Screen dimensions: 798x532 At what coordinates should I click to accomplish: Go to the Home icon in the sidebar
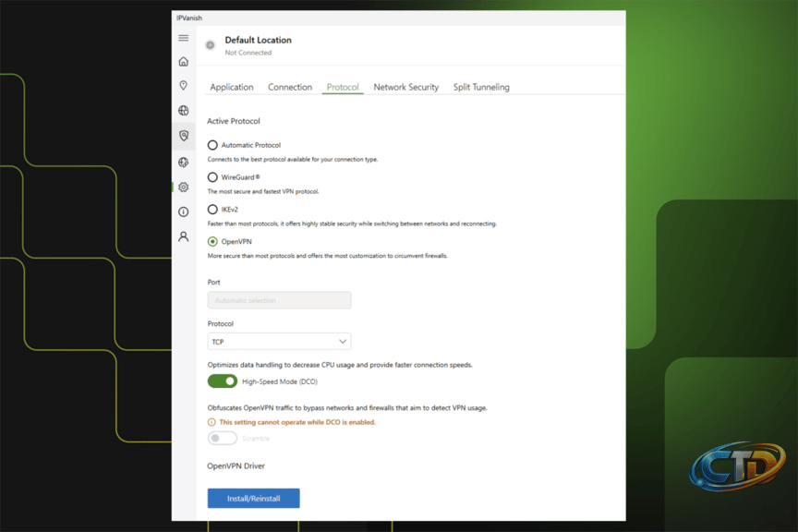183,62
